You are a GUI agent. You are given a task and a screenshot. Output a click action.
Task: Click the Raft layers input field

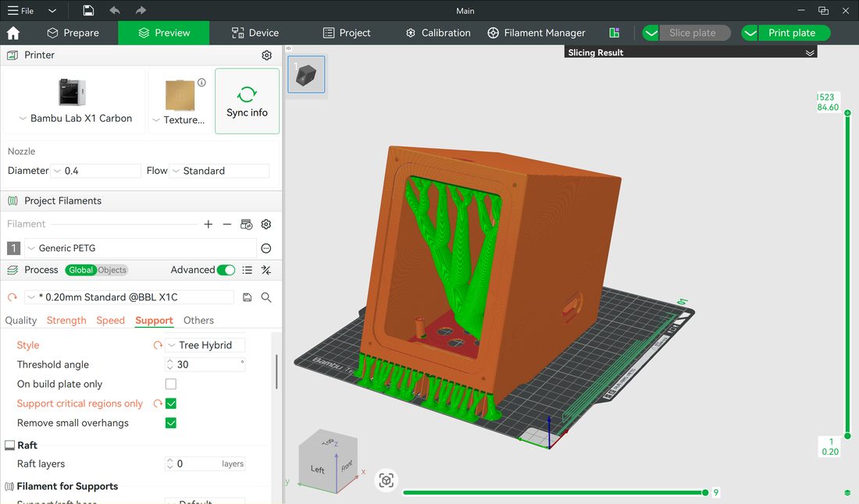tap(205, 464)
